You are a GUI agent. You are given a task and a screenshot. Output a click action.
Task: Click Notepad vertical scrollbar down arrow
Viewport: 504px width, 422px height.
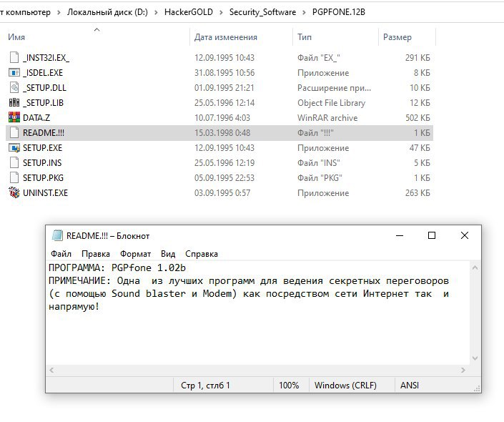pos(475,358)
